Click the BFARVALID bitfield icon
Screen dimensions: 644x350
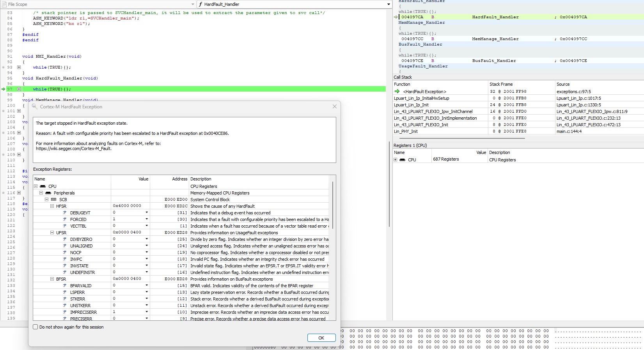point(65,286)
